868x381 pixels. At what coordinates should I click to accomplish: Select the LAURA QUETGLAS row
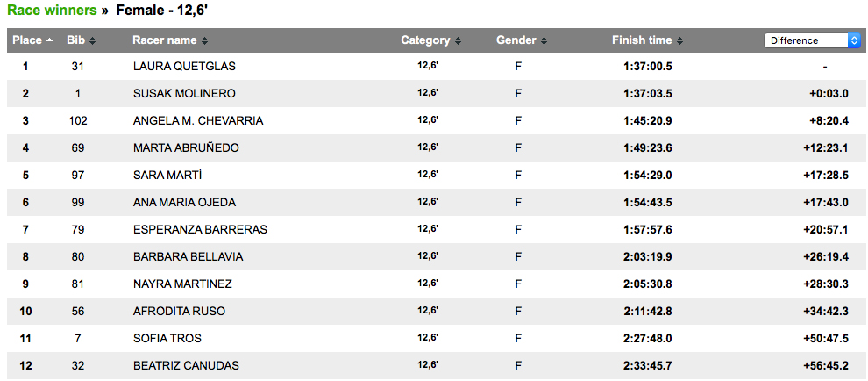coord(434,67)
